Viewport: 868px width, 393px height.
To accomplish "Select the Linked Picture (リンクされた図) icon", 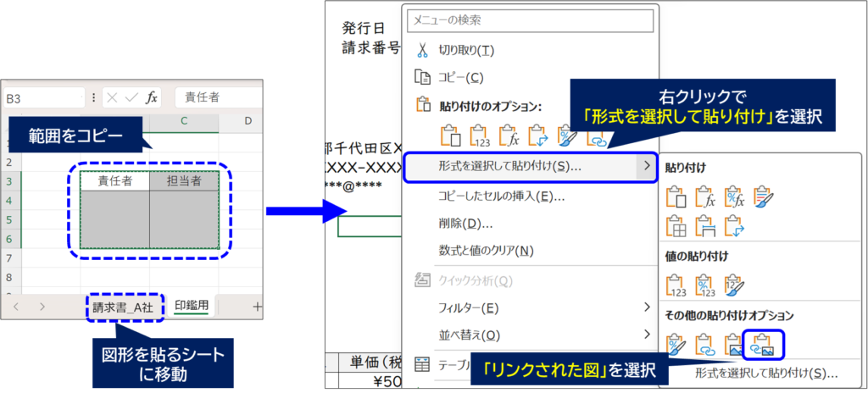I will [x=764, y=344].
